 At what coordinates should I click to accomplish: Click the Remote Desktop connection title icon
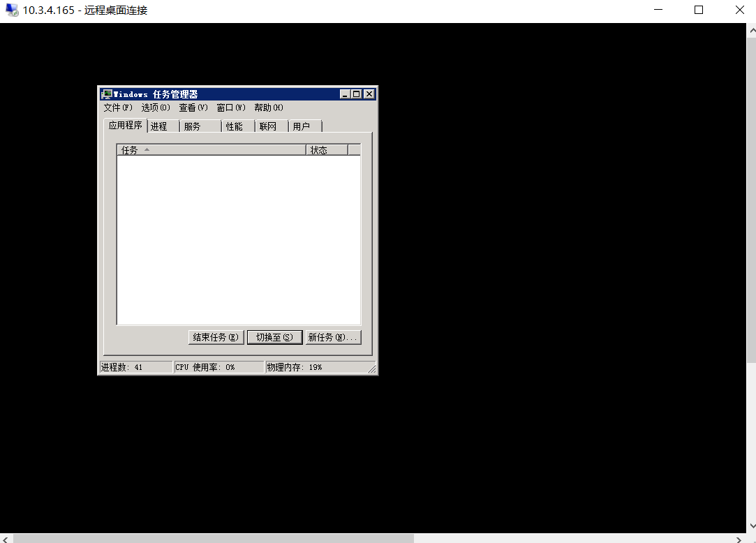click(12, 10)
